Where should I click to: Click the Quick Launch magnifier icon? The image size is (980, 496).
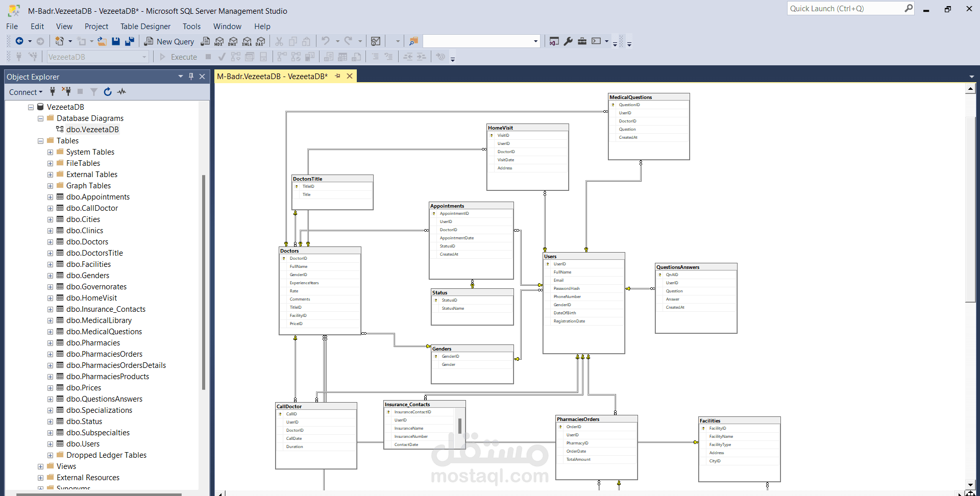point(909,8)
